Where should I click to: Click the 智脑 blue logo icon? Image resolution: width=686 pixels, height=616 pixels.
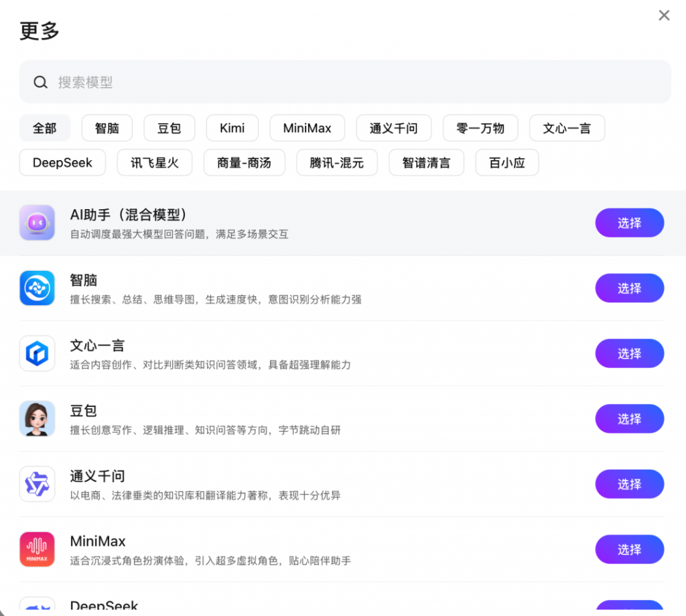38,288
